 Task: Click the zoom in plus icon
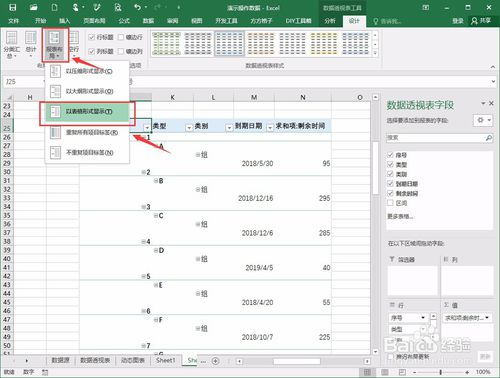tap(467, 372)
